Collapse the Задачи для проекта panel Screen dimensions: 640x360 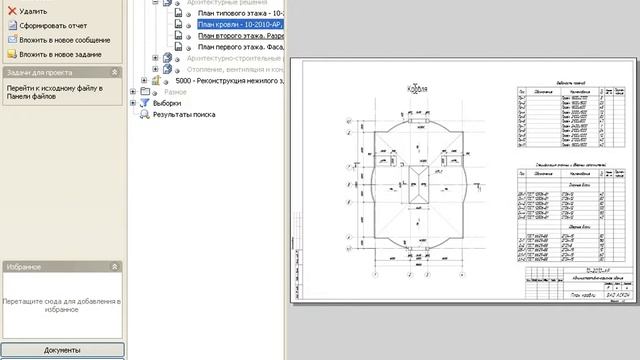(x=115, y=72)
